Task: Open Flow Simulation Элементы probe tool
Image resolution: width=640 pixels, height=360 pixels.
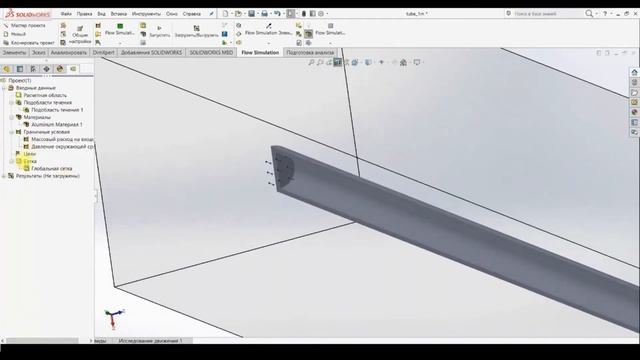Action: coord(268,29)
